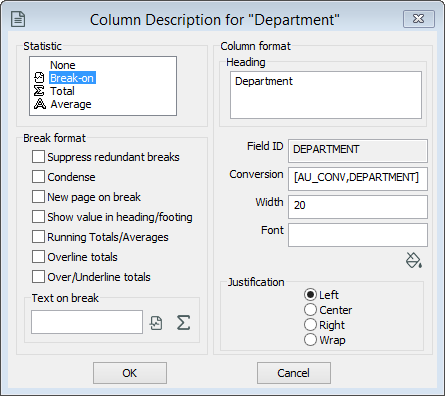Enable Over/Underline totals checkbox

[38, 277]
